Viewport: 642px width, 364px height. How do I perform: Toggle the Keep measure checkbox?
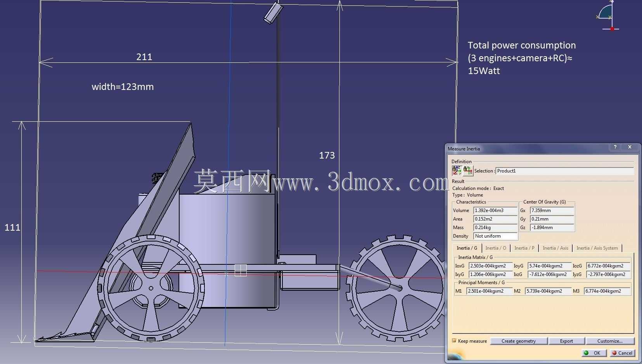coord(454,341)
